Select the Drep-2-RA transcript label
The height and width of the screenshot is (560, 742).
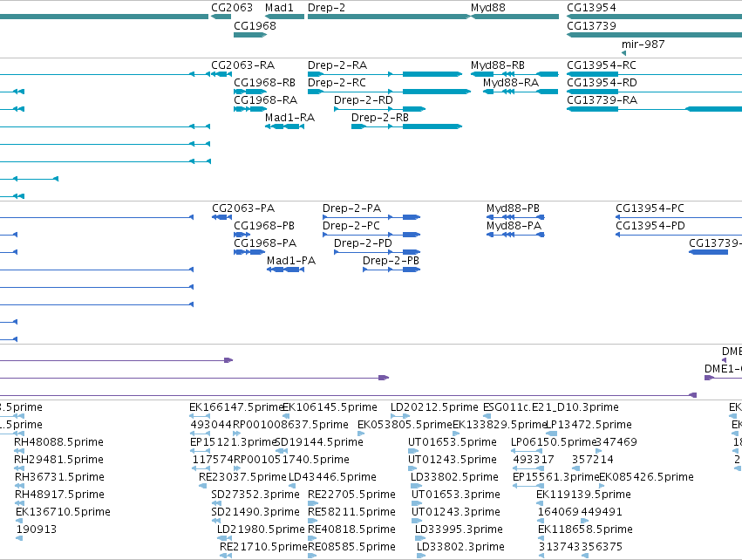point(337,65)
